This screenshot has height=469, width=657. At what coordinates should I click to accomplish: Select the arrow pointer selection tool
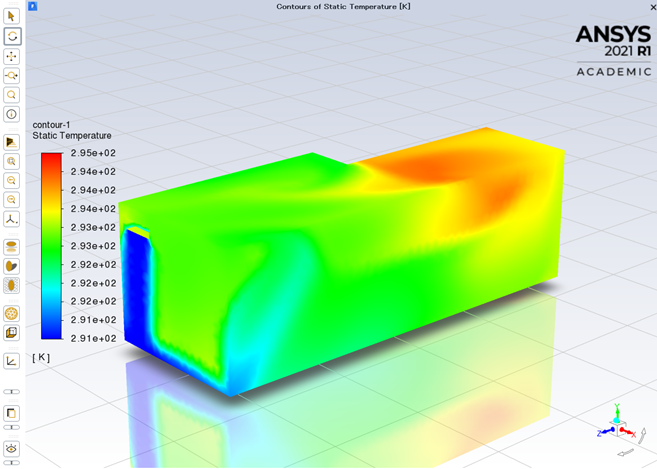(11, 16)
